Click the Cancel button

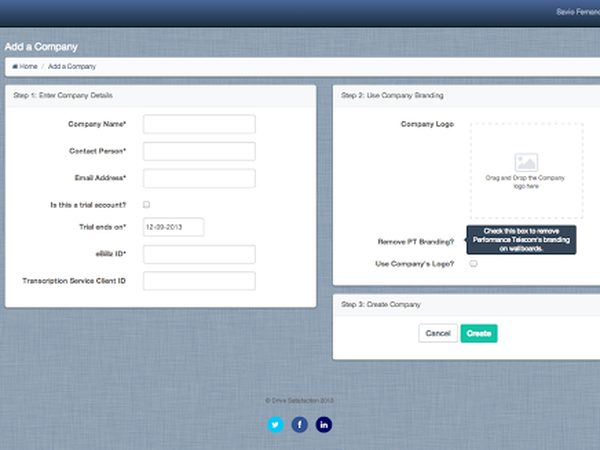(438, 333)
